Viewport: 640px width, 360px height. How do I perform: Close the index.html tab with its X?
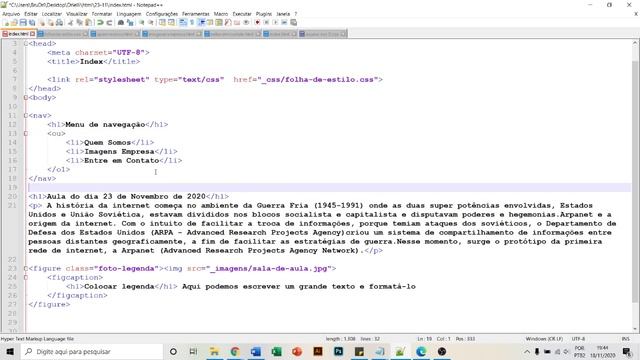pos(33,34)
